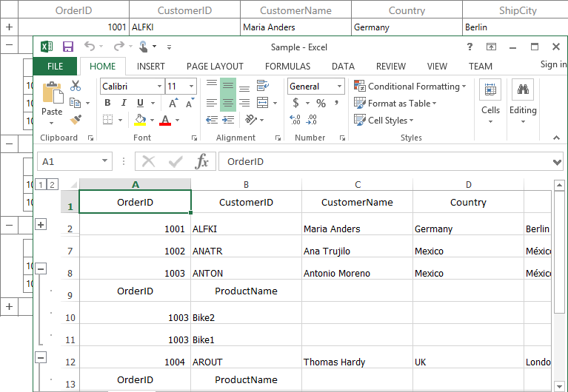This screenshot has height=392, width=568.
Task: Click Merge & Center icon
Action: click(263, 103)
